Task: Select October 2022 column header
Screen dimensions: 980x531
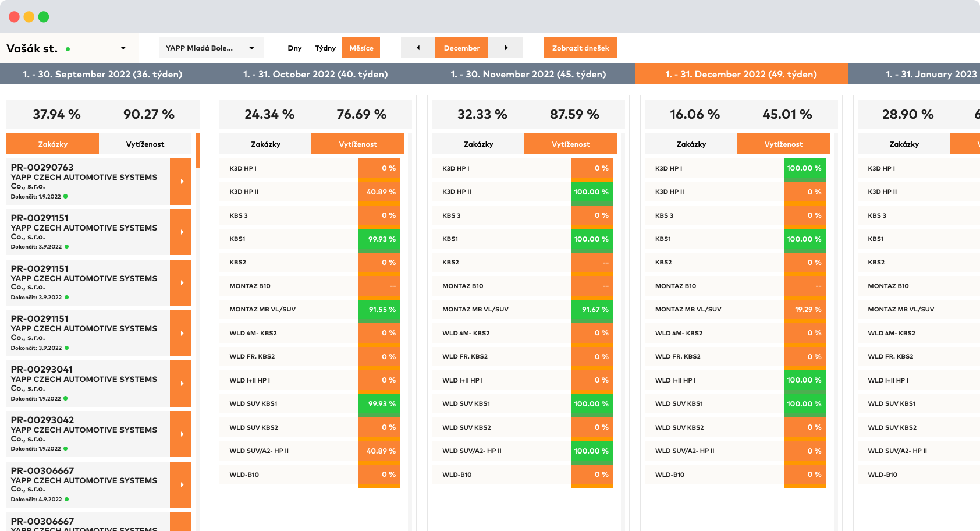Action: click(315, 74)
